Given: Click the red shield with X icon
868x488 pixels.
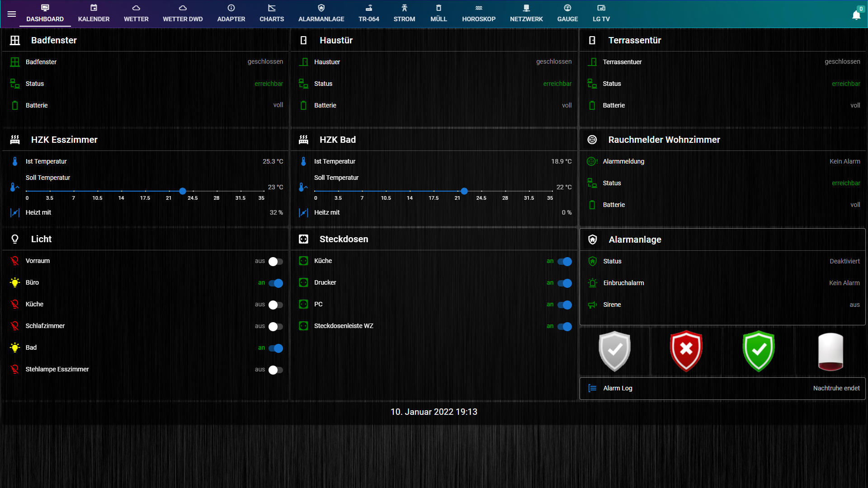Looking at the screenshot, I should [686, 351].
